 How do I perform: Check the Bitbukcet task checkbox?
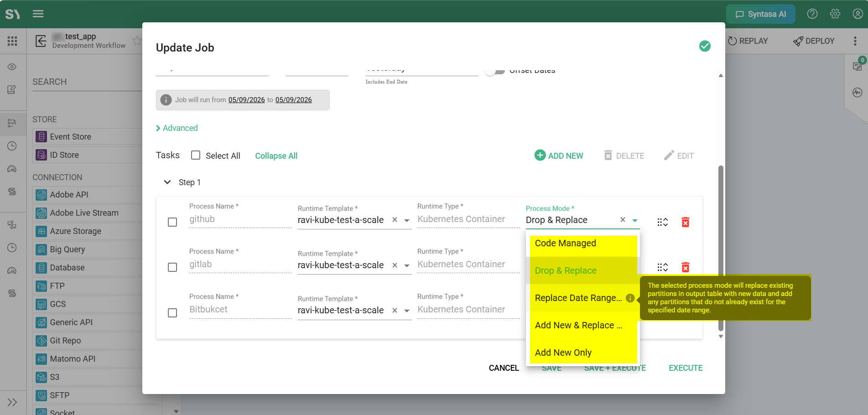point(172,313)
